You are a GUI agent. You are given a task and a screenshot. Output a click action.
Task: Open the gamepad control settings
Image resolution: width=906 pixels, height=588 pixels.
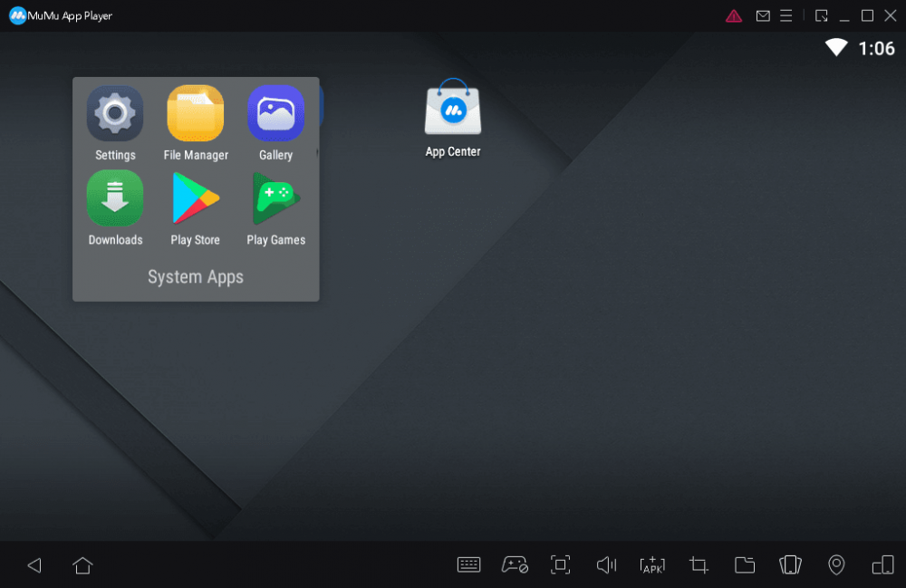[x=515, y=564]
